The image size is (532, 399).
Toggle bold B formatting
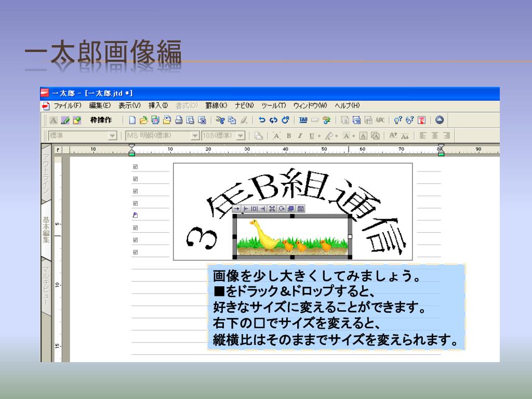click(289, 136)
